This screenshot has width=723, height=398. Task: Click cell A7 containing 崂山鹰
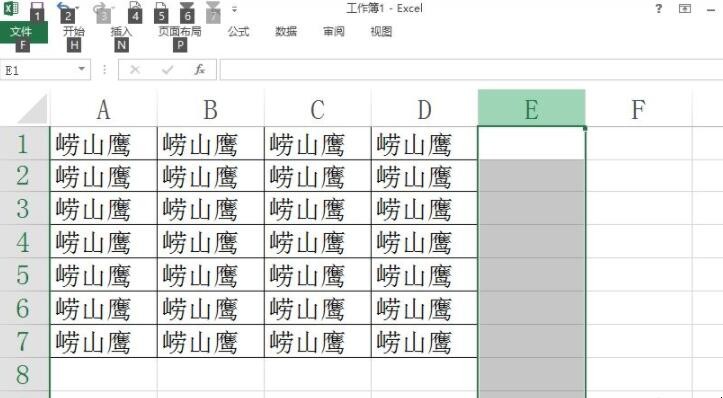click(104, 341)
